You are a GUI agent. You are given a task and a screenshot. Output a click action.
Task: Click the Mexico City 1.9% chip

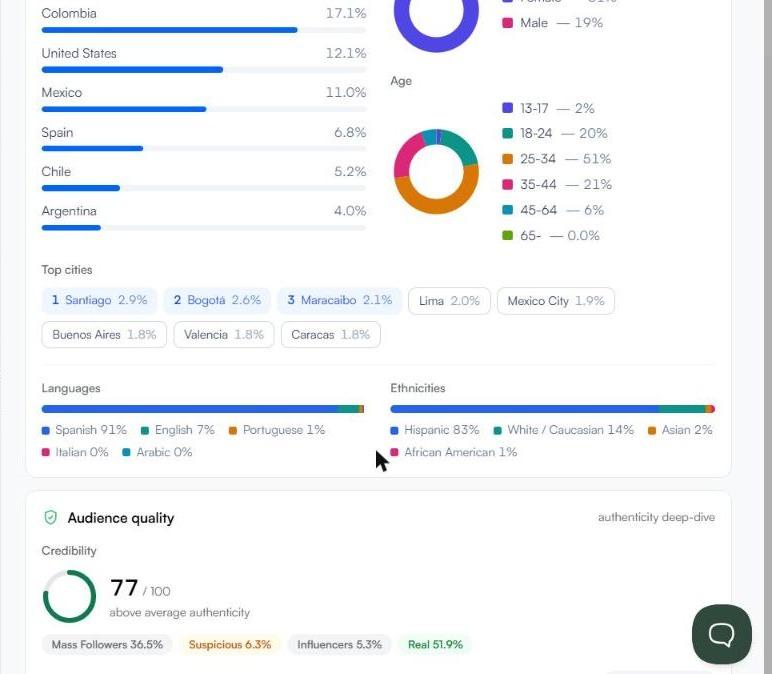pyautogui.click(x=556, y=301)
